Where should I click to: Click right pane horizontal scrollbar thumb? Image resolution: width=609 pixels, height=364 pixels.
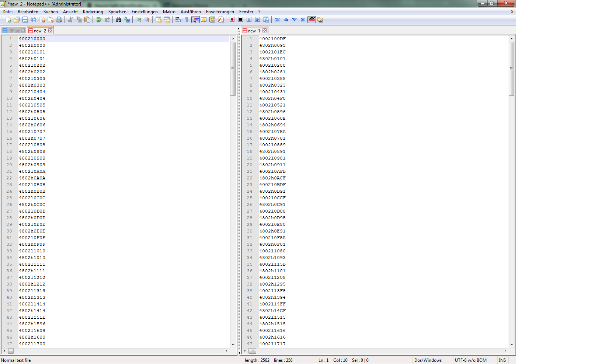click(252, 351)
